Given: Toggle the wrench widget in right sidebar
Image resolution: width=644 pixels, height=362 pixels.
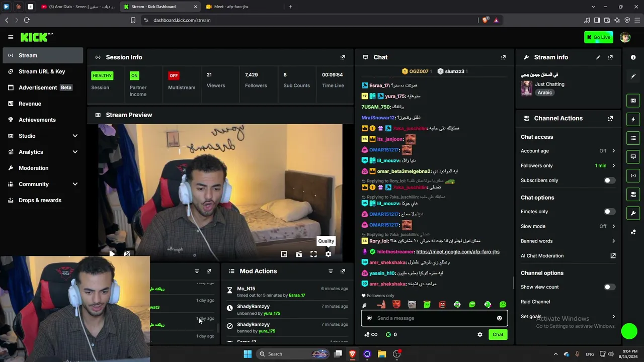Looking at the screenshot, I should 633,213.
